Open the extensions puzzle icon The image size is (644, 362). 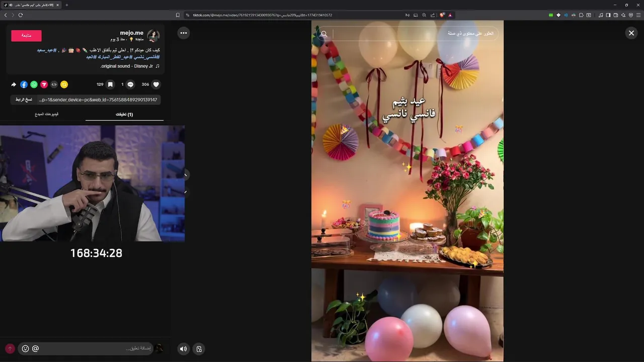click(581, 15)
